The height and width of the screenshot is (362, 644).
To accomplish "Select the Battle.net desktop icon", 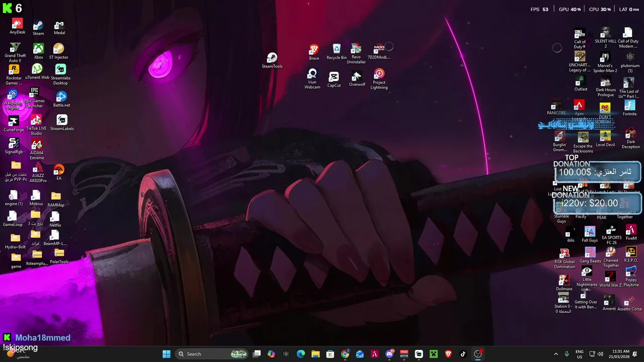I will click(61, 100).
